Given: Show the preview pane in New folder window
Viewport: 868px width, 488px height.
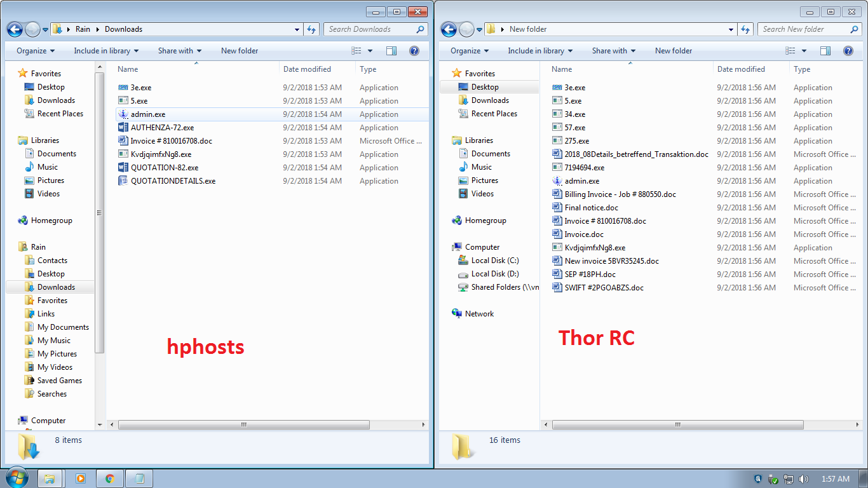Looking at the screenshot, I should pos(825,51).
